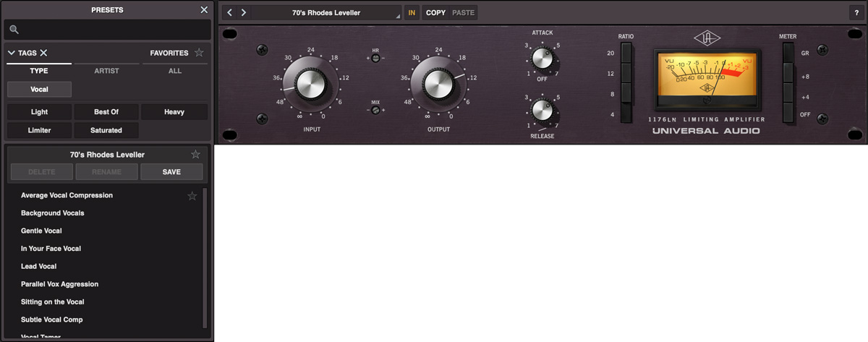Set METER to +8

point(788,73)
